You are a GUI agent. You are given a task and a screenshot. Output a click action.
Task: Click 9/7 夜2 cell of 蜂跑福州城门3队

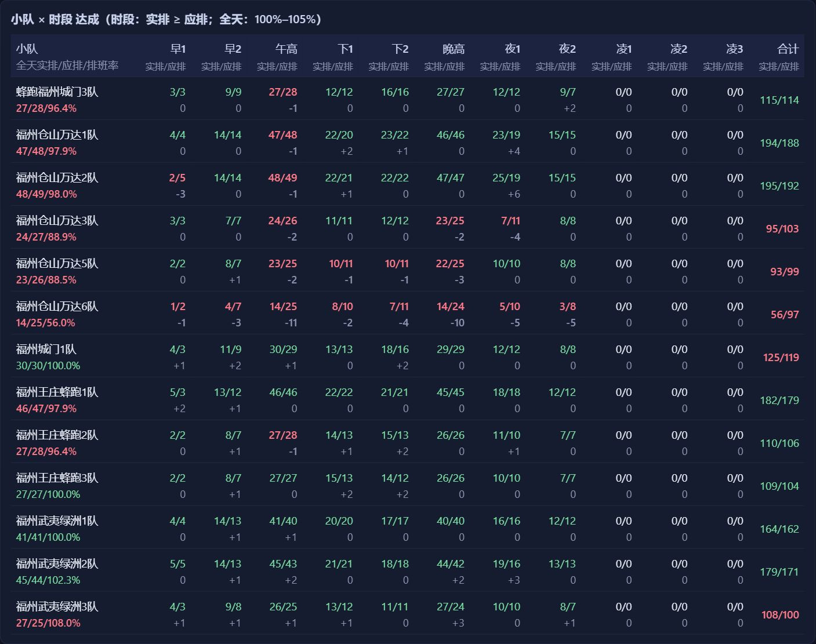tap(568, 92)
